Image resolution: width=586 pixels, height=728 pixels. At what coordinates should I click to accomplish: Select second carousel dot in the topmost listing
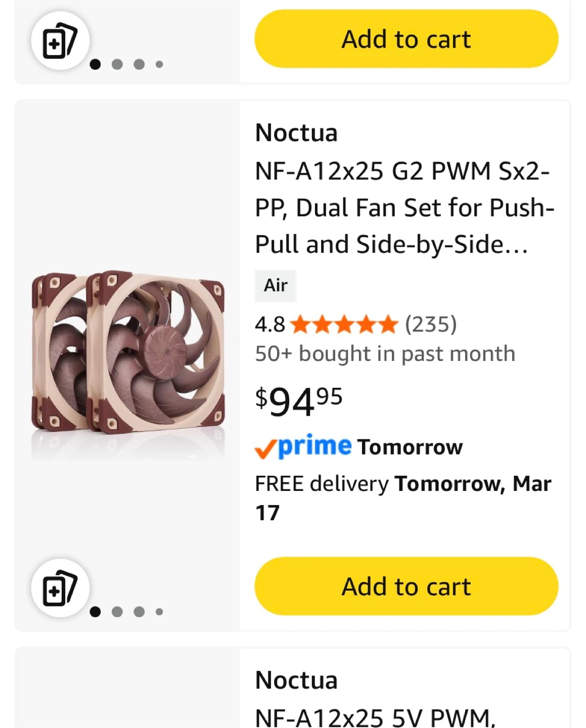pos(117,64)
